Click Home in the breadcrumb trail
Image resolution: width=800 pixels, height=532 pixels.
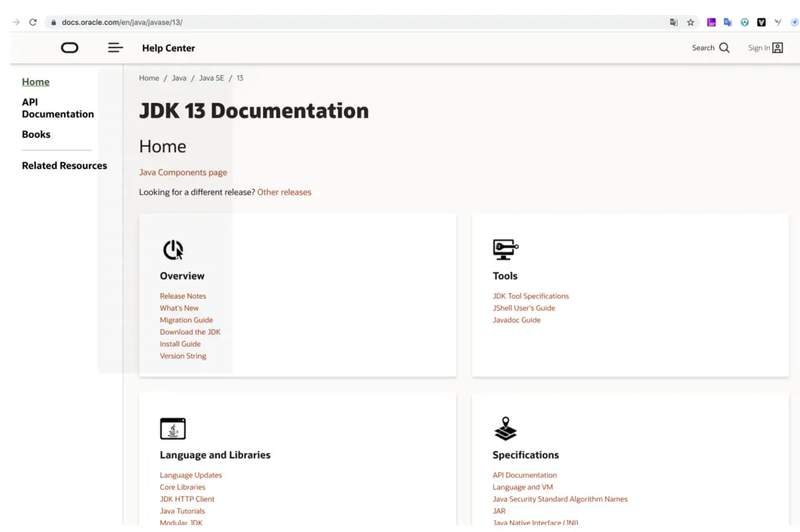coord(149,78)
